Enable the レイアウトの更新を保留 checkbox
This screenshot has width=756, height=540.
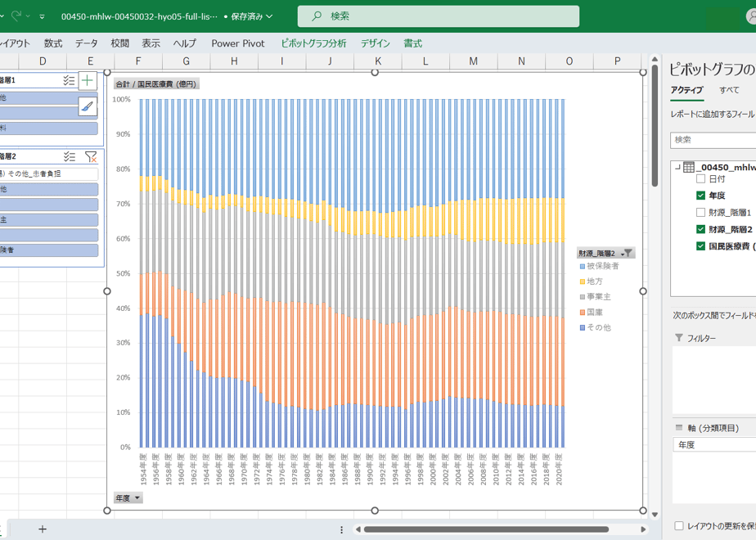coord(679,525)
